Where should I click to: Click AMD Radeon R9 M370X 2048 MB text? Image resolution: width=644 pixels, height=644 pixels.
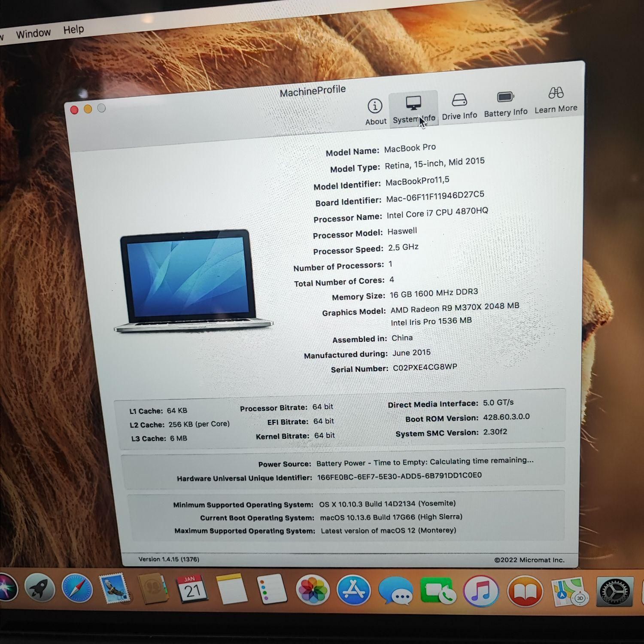coord(455,308)
